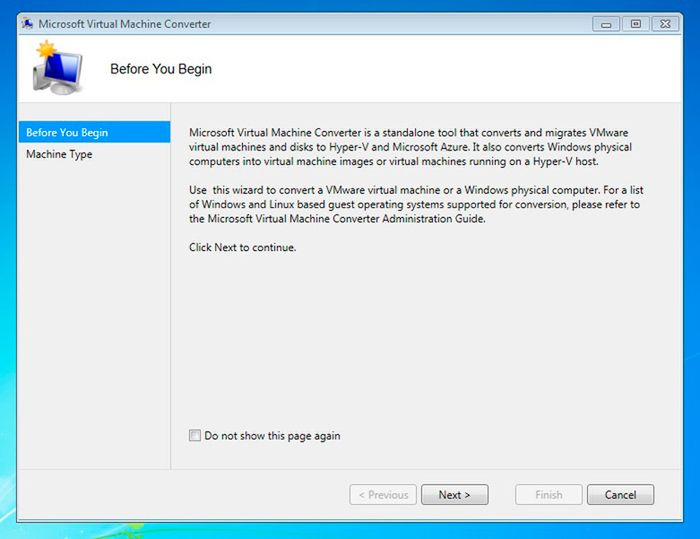
Task: Click the wizard computer header icon
Action: click(x=57, y=68)
